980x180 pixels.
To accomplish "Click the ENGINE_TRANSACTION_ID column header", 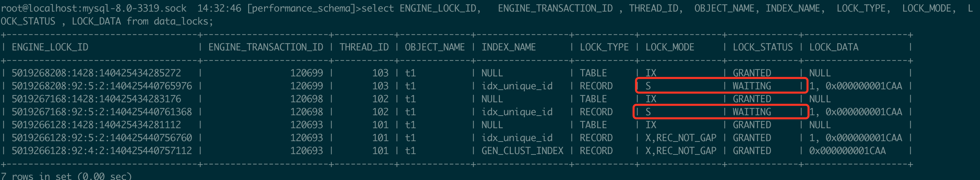I will [x=266, y=47].
